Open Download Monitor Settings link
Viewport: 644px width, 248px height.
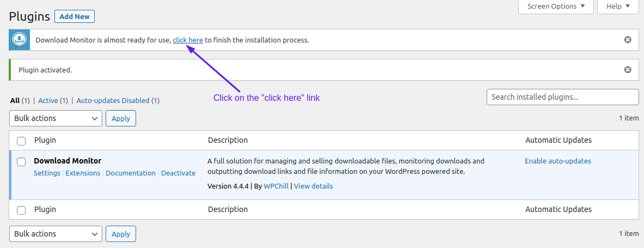[47, 173]
